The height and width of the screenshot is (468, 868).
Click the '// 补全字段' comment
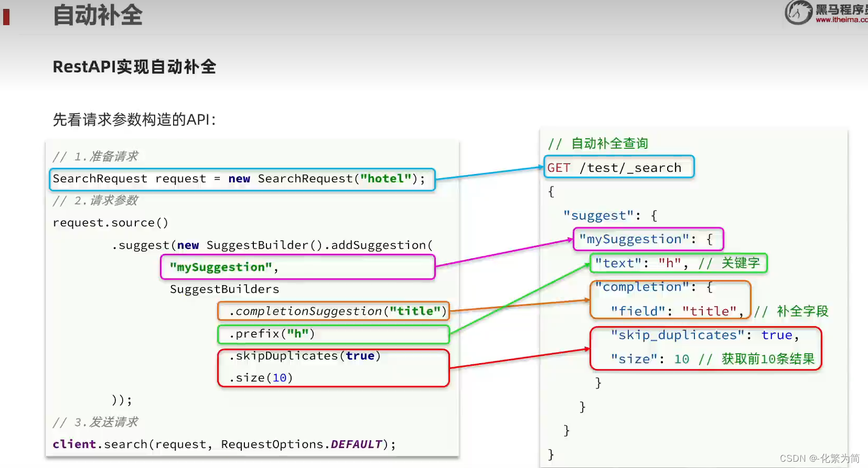tap(791, 311)
